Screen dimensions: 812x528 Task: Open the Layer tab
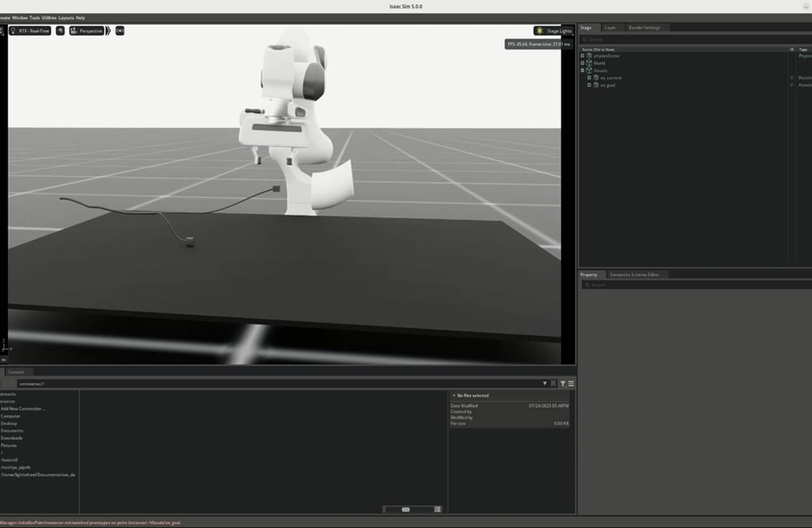pyautogui.click(x=610, y=28)
